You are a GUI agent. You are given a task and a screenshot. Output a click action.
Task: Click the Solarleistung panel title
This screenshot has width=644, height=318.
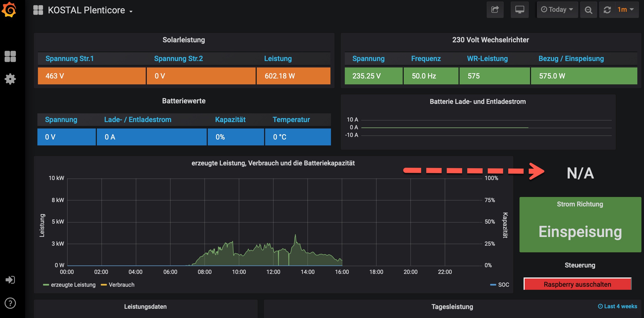(x=184, y=40)
